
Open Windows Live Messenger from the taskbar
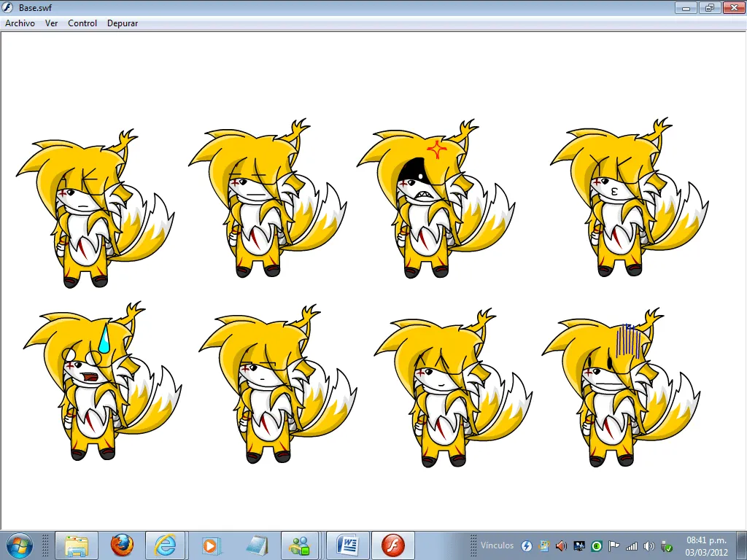click(x=300, y=545)
